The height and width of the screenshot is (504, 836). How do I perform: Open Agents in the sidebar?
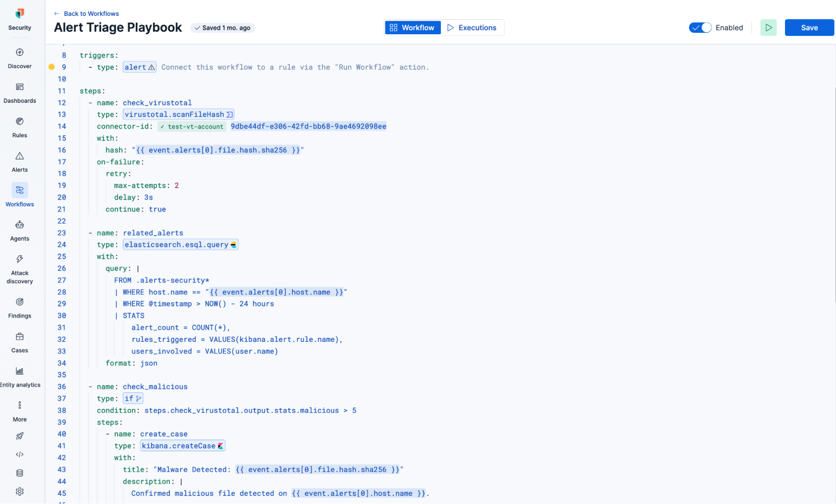[20, 231]
